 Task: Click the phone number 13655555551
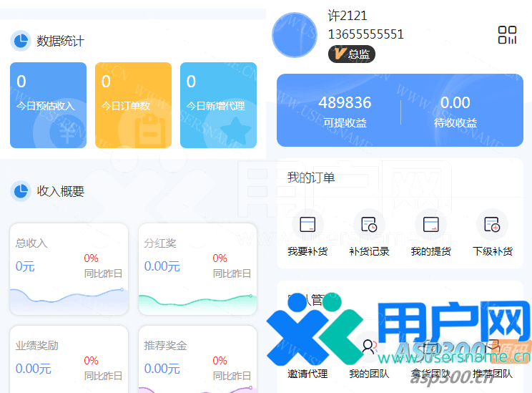pos(366,34)
